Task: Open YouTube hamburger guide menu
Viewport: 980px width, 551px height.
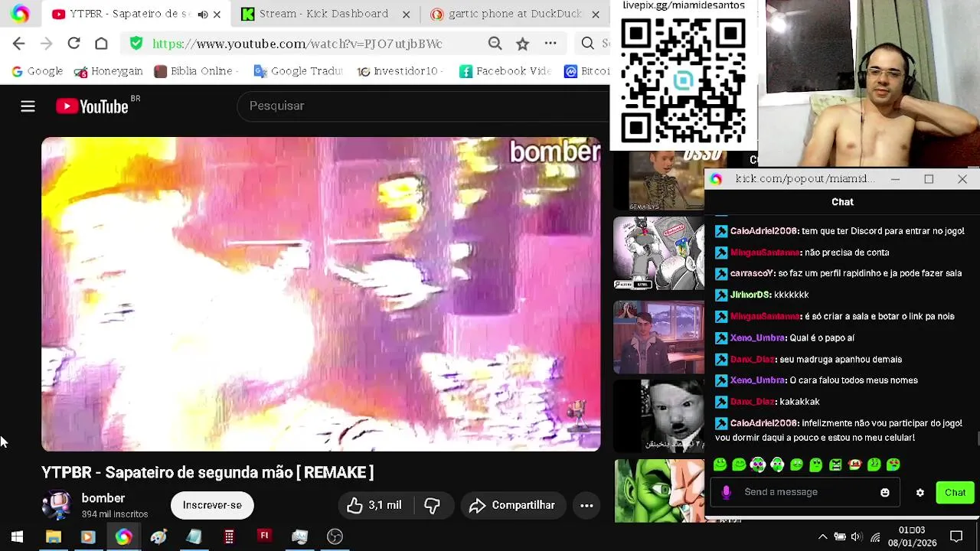Action: 28,106
